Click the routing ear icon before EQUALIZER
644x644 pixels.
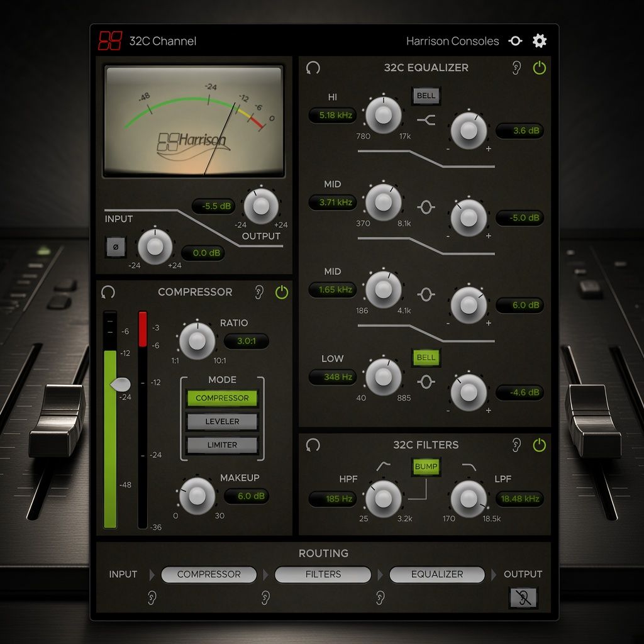380,597
